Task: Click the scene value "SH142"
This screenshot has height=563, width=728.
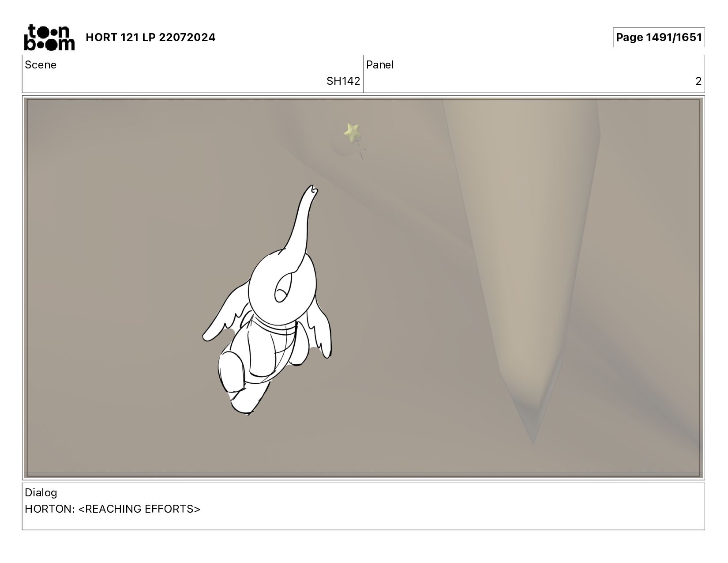Action: point(343,81)
